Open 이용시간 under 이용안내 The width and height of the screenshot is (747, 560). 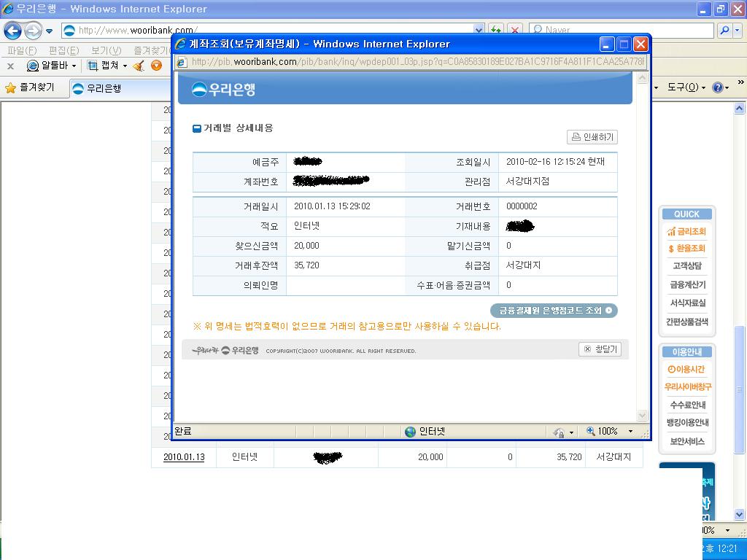click(x=686, y=369)
